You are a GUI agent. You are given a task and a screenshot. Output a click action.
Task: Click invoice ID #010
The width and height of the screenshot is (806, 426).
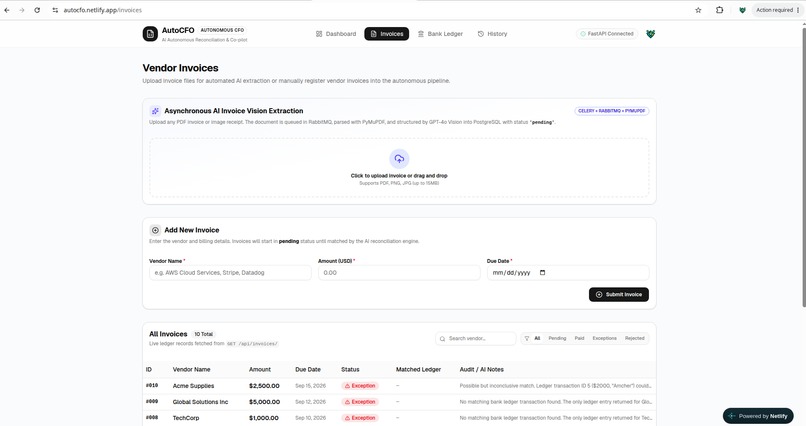tap(152, 385)
